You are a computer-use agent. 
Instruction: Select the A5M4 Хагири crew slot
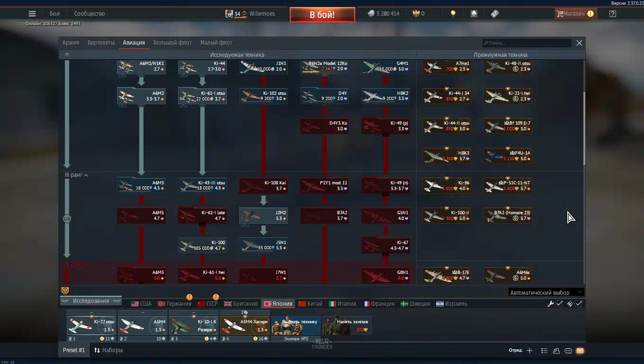[245, 326]
